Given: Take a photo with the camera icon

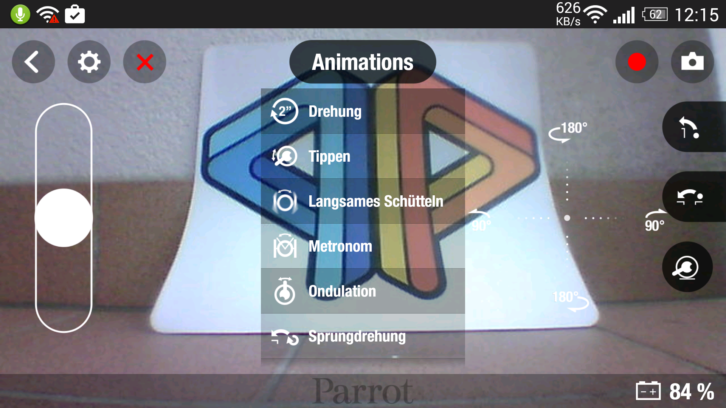Looking at the screenshot, I should pyautogui.click(x=692, y=62).
